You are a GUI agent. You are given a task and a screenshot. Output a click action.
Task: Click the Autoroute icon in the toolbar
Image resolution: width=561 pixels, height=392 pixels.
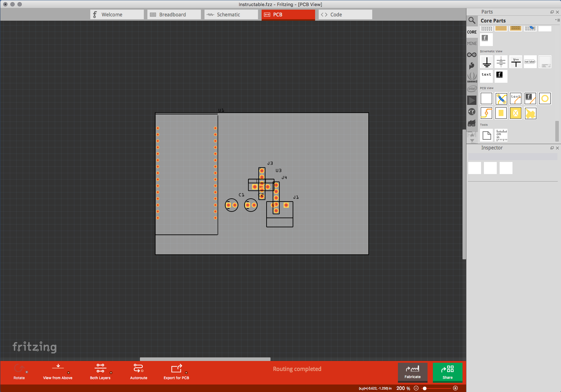point(138,368)
